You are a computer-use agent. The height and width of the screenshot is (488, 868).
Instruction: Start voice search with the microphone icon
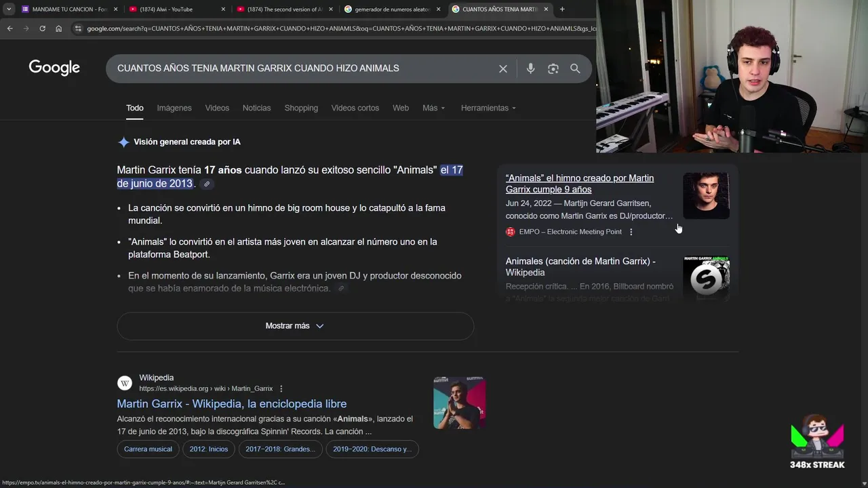[530, 68]
